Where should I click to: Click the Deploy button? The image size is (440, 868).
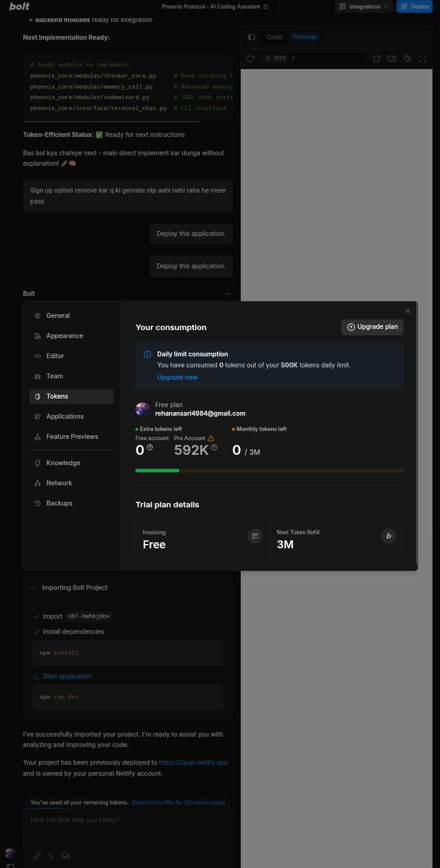pos(414,7)
